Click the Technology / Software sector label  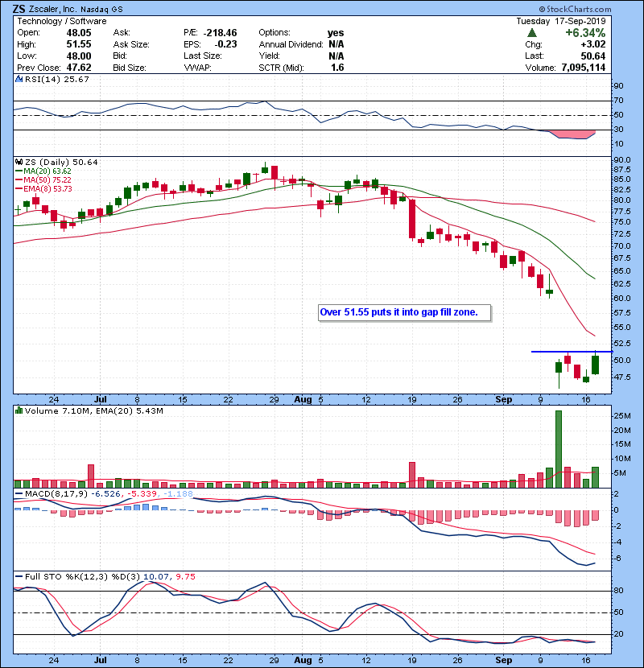(62, 21)
